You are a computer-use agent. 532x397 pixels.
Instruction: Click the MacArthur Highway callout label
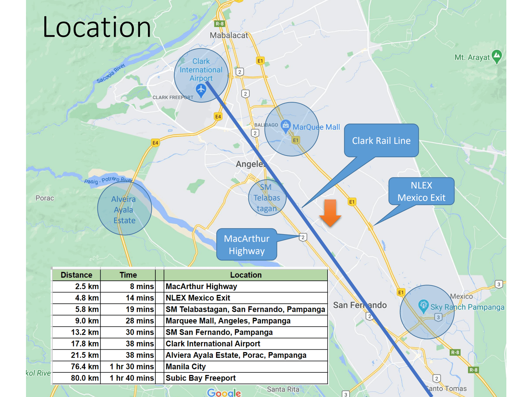pos(247,244)
